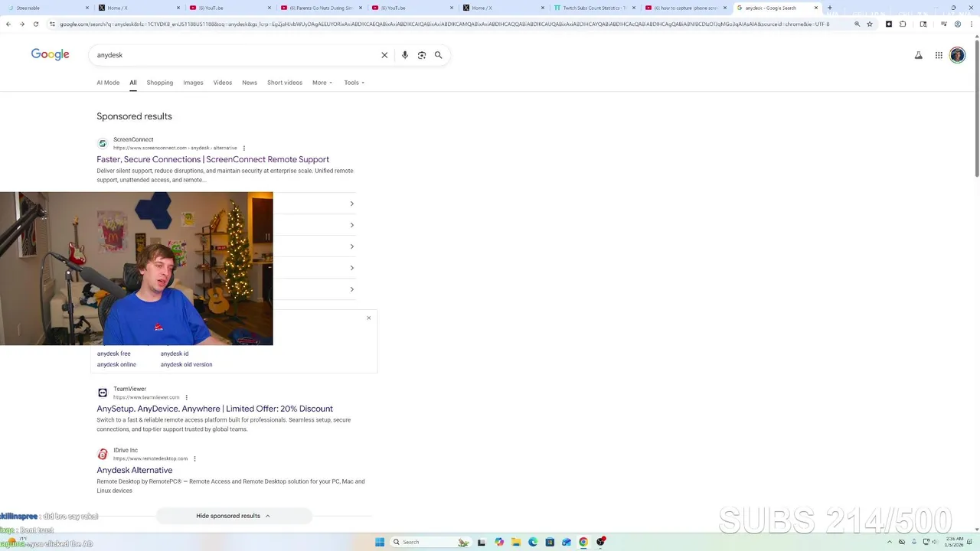Open TeamViewer ad options three dots
The width and height of the screenshot is (980, 551).
[x=186, y=397]
